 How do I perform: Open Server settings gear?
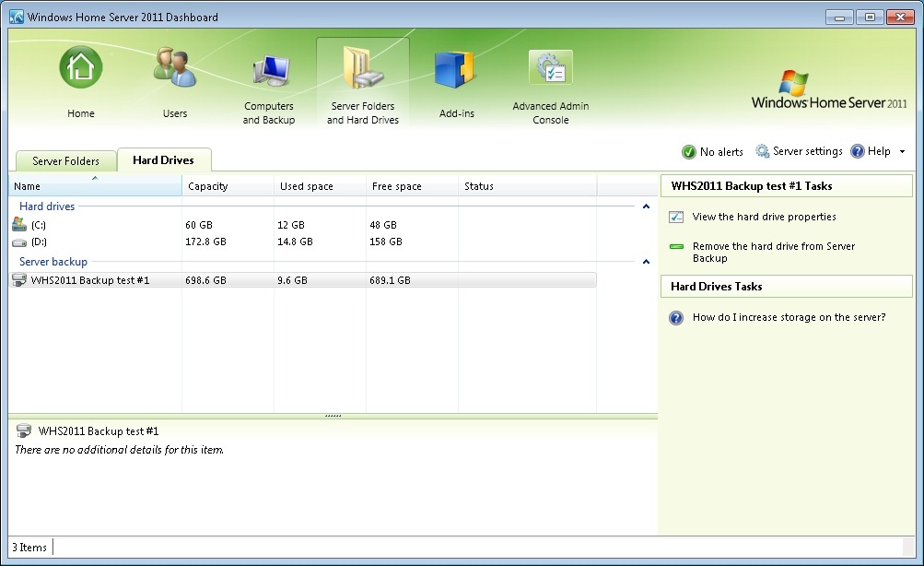click(763, 151)
